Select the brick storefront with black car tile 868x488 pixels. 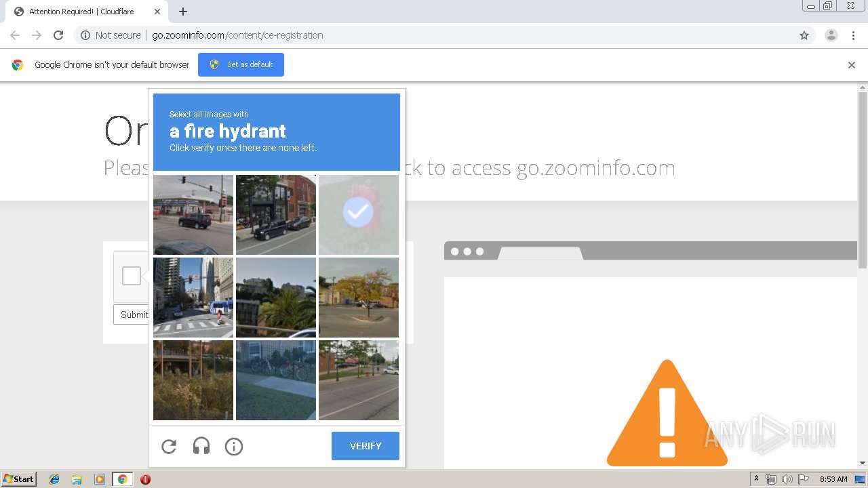click(x=276, y=215)
